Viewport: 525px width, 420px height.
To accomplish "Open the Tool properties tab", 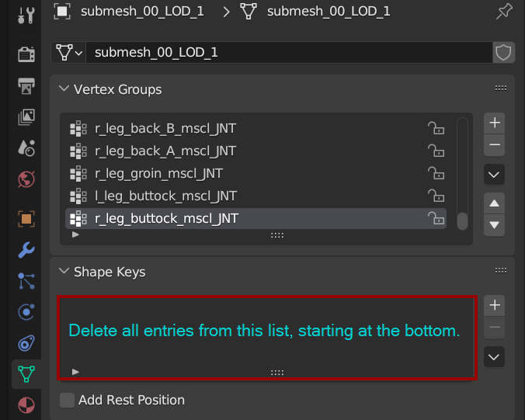I will [26, 13].
